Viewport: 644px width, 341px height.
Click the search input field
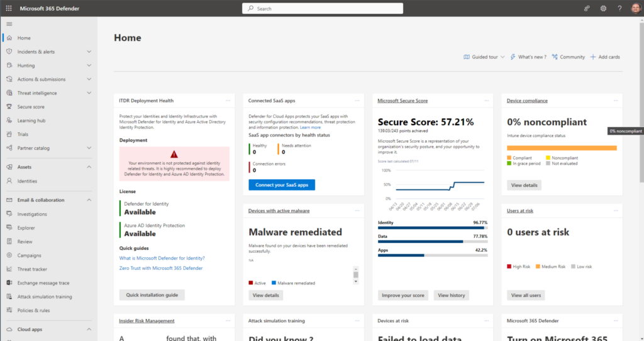323,8
